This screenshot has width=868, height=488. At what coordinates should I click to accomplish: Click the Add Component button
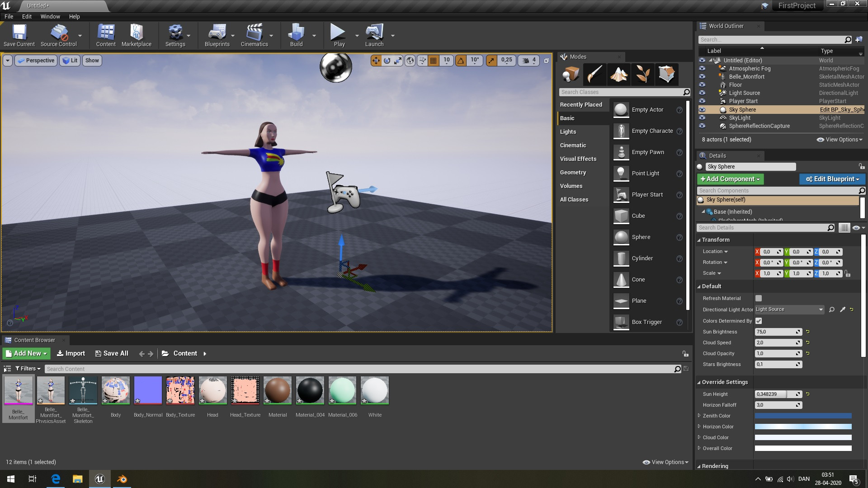(730, 179)
